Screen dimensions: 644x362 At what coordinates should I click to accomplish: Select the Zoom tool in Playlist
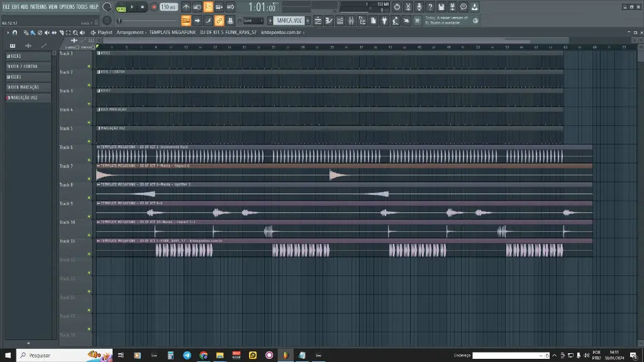coord(75,33)
